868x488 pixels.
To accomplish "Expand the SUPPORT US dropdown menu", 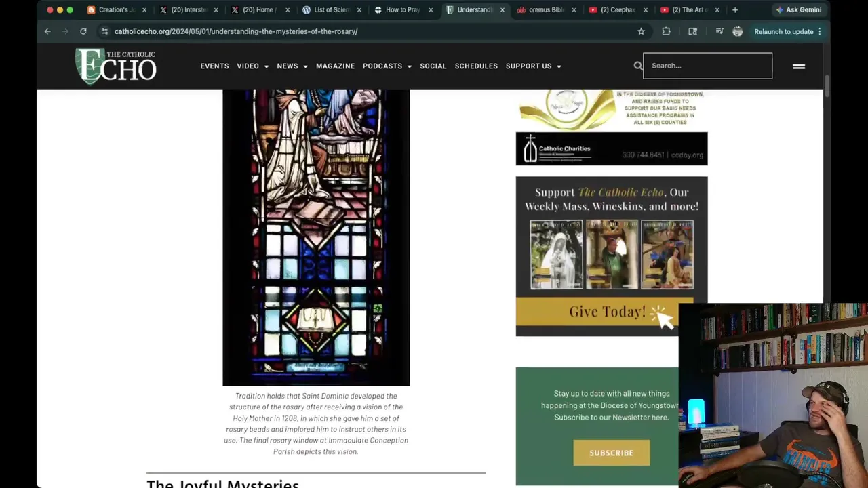I will [x=534, y=66].
